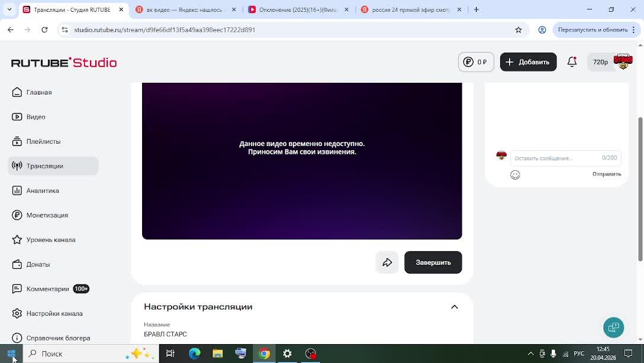
Task: Click the Уровень канала star icon
Action: [17, 240]
